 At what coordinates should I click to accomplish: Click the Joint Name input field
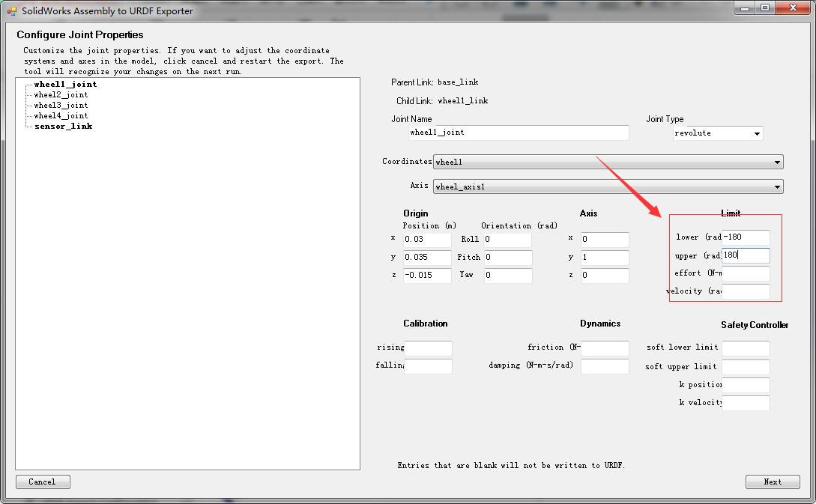coord(519,133)
